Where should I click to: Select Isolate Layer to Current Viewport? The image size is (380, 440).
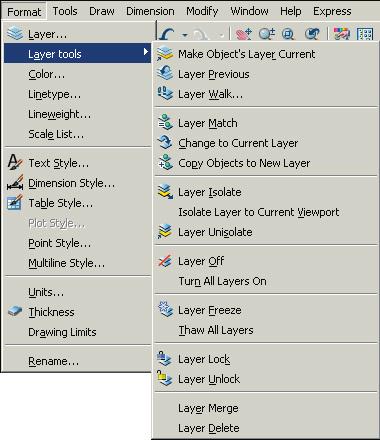pyautogui.click(x=266, y=212)
